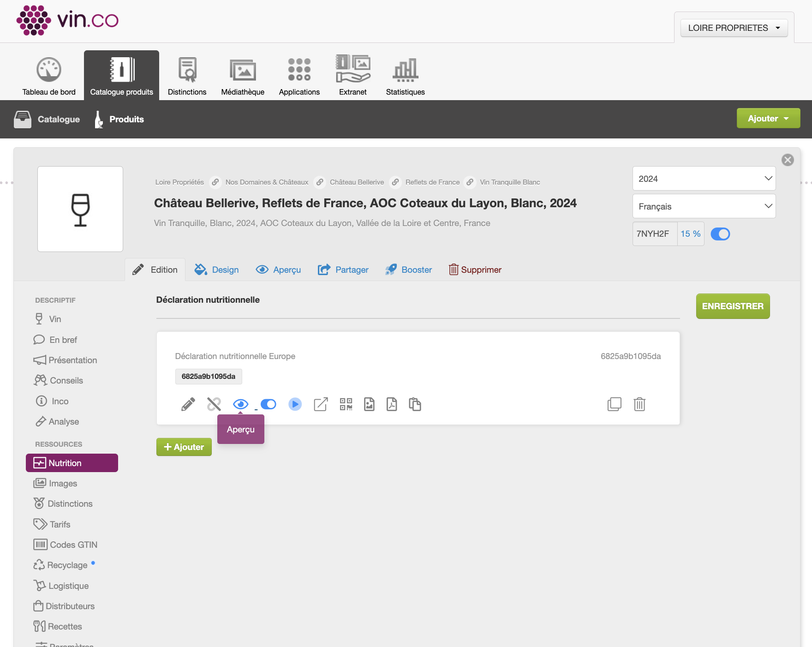This screenshot has height=647, width=812.
Task: Open Recyclage in sidebar
Action: coord(60,565)
